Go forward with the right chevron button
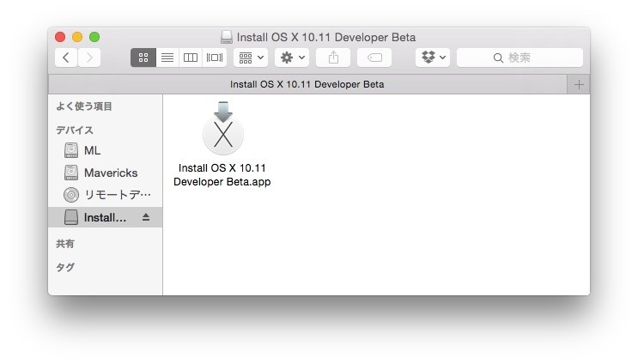This screenshot has width=638, height=364. click(x=89, y=58)
